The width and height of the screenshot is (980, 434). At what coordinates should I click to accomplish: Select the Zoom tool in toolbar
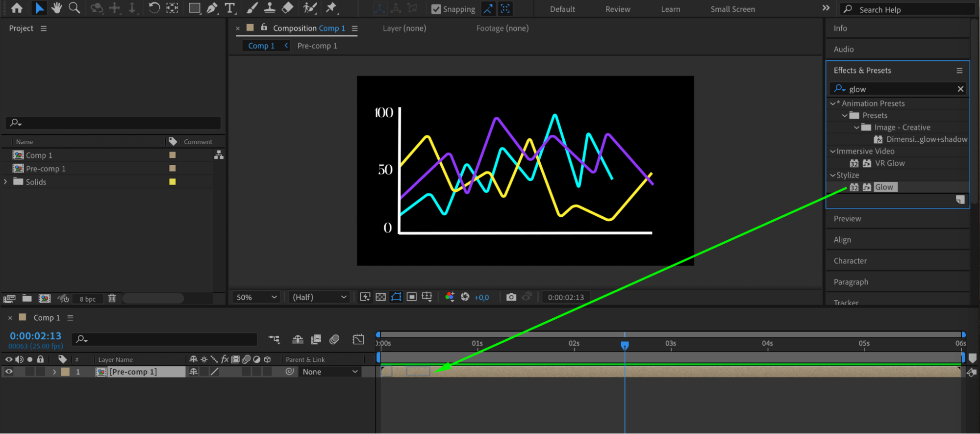tap(74, 8)
